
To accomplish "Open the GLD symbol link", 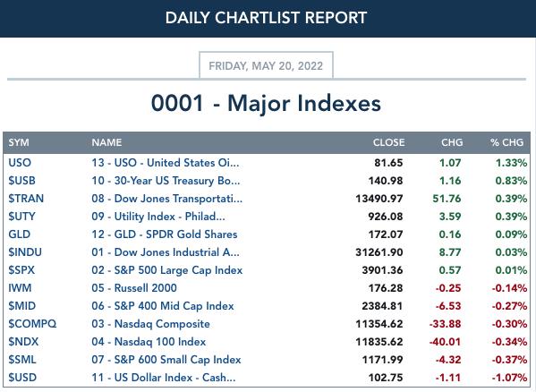I will (20, 234).
